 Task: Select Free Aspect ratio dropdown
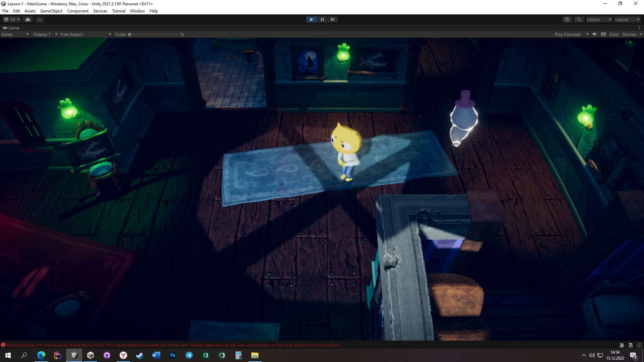[x=84, y=34]
